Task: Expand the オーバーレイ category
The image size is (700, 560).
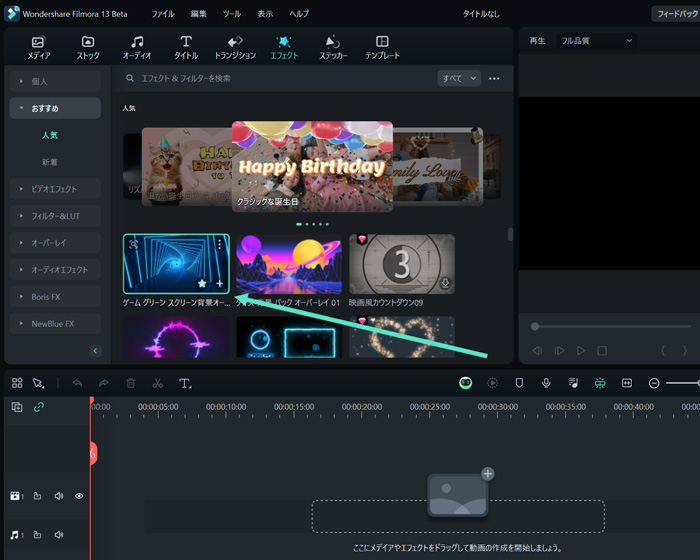Action: coord(55,243)
